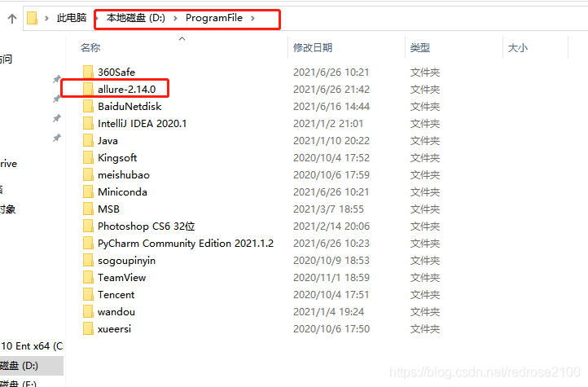Click the TeamView folder icon
Screen dimensions: 588x387
pos(88,278)
